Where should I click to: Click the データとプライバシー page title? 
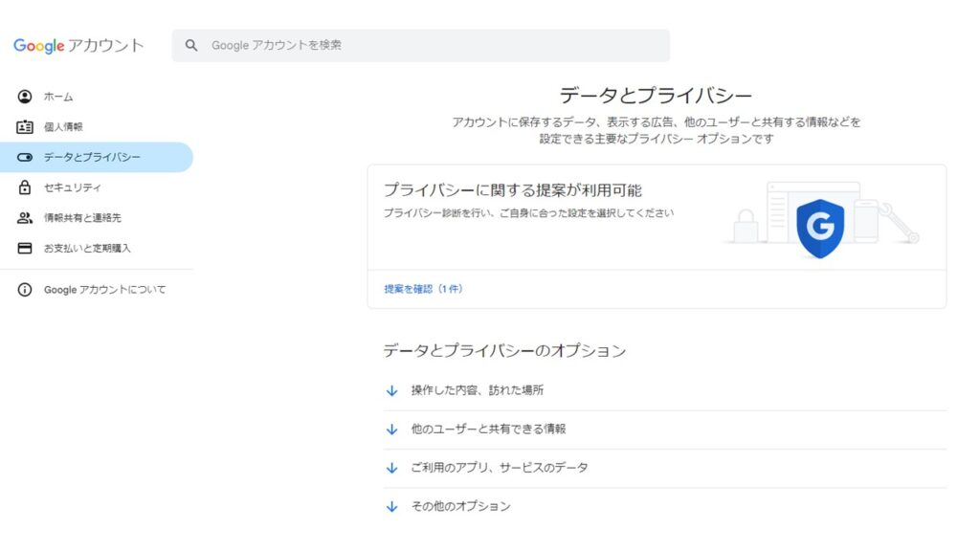(656, 96)
